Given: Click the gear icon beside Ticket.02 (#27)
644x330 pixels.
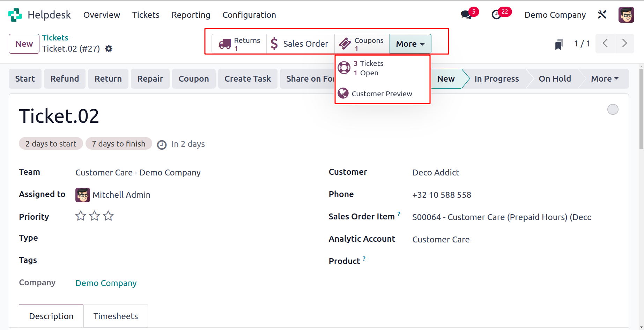Looking at the screenshot, I should [x=109, y=48].
